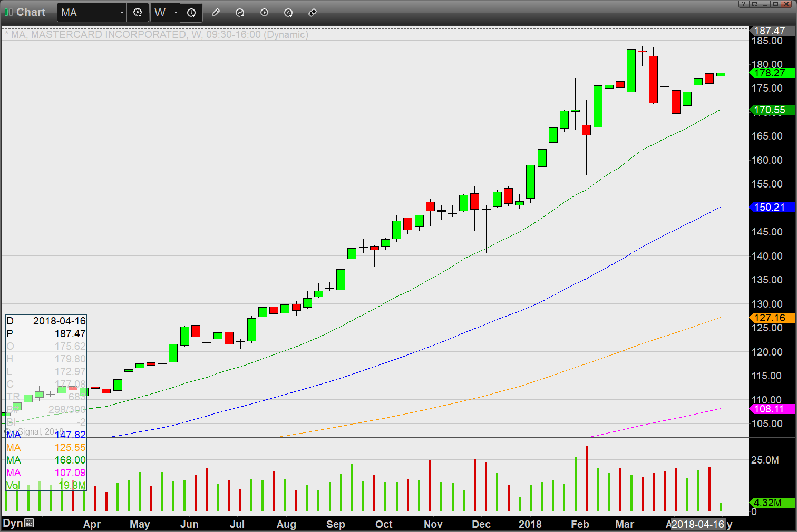Click the Dyn scaling label
The width and height of the screenshot is (797, 532).
13,523
